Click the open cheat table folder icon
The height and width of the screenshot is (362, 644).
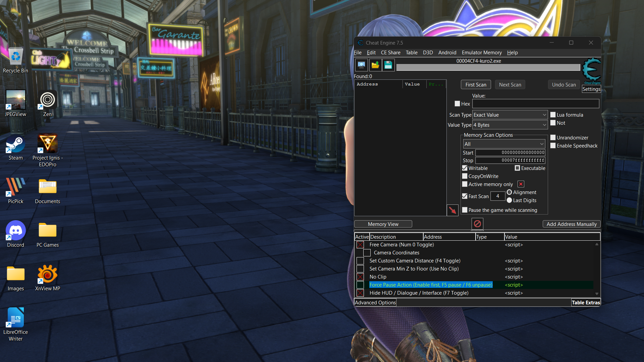pos(375,65)
